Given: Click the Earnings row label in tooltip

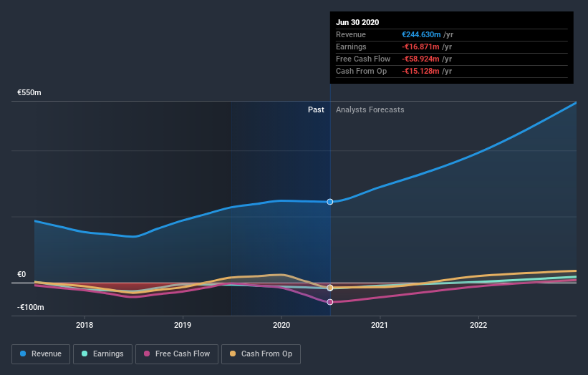Looking at the screenshot, I should pos(351,47).
